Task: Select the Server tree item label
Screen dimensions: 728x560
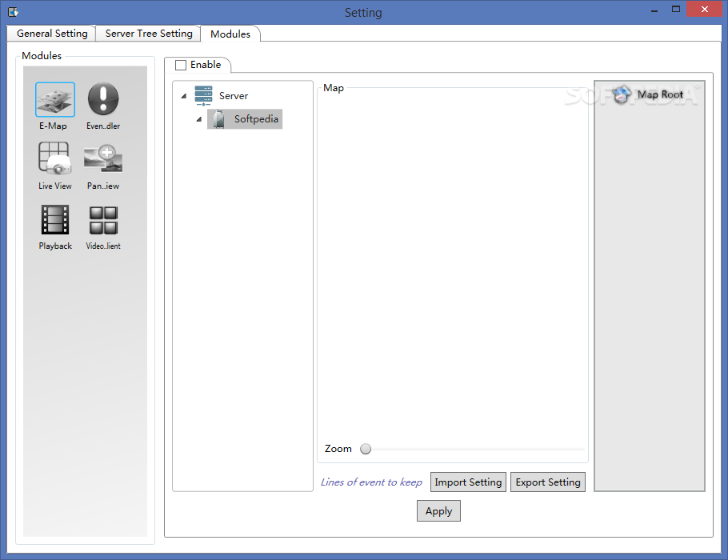Action: click(x=234, y=96)
